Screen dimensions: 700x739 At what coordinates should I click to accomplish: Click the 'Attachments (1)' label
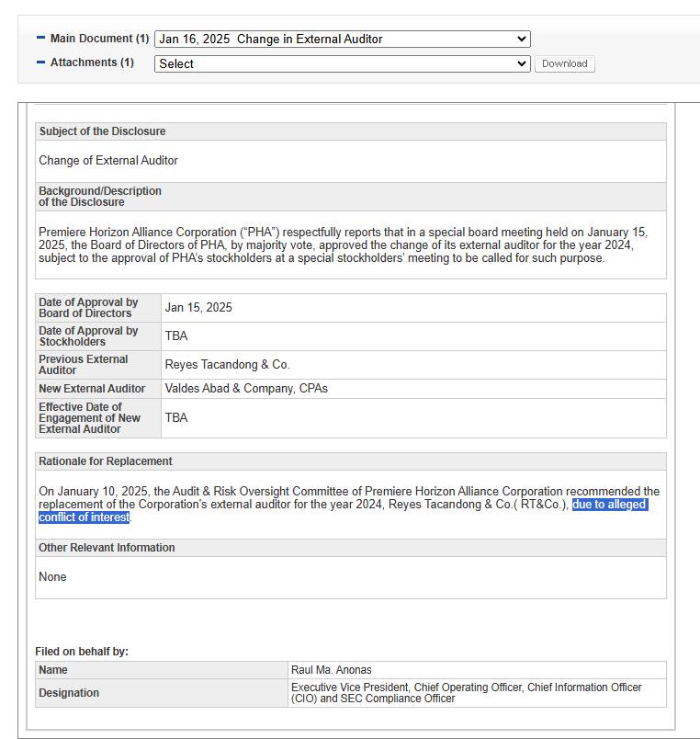(x=92, y=63)
